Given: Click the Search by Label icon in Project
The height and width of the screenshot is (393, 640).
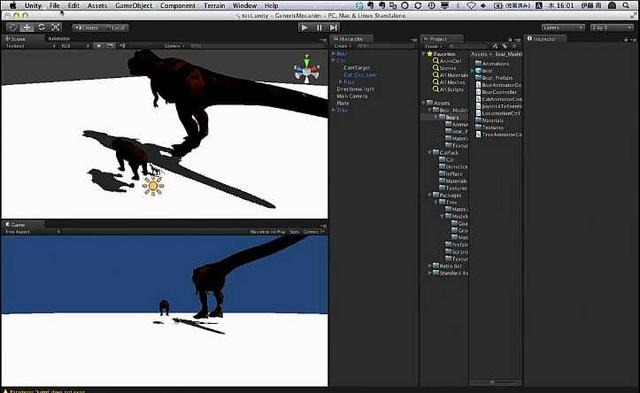Looking at the screenshot, I should tap(505, 46).
